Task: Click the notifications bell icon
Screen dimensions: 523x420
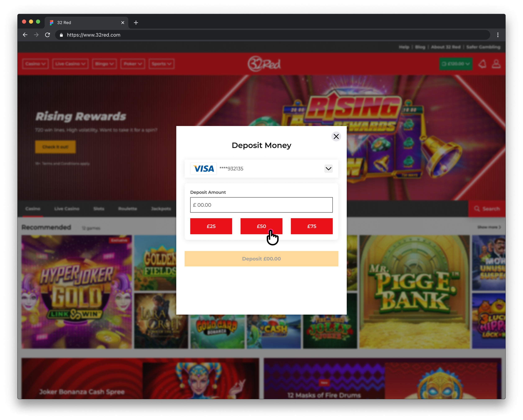Action: 482,64
